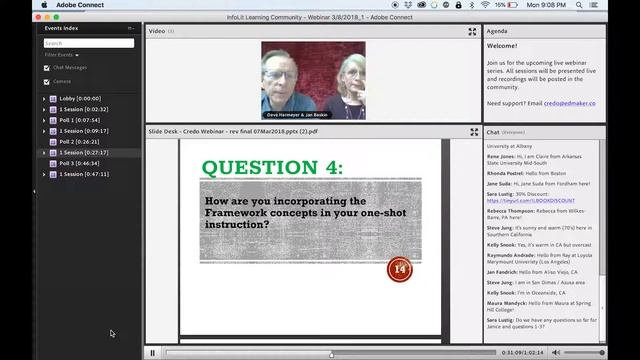
Task: Click Rhonda Postrel's Hello from Boston message
Action: tap(526, 173)
